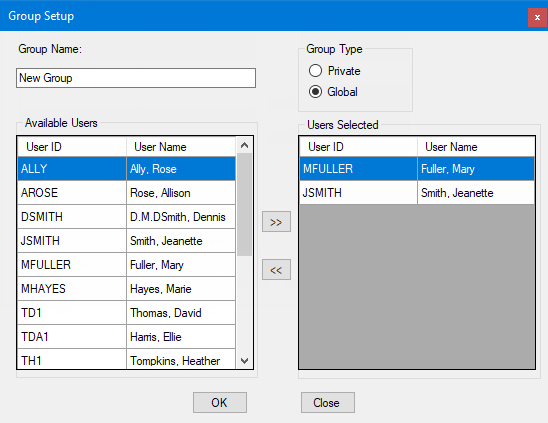Click the OK button
The image size is (548, 423).
220,402
